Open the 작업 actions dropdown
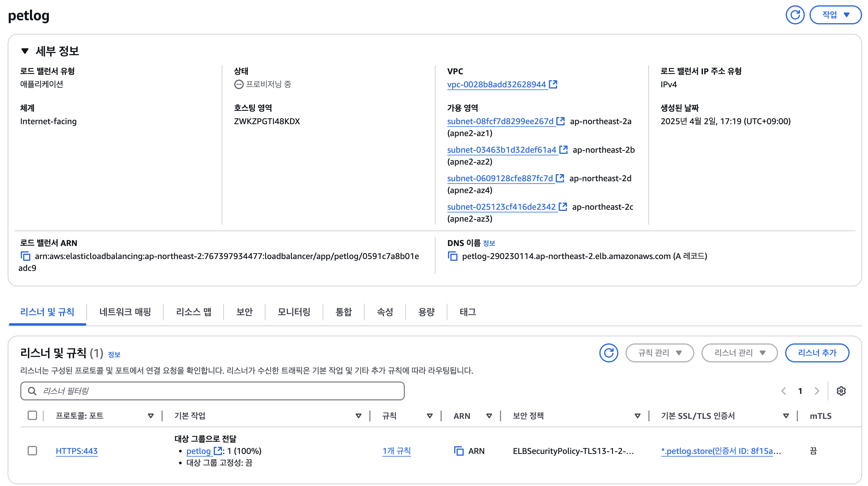 [835, 15]
